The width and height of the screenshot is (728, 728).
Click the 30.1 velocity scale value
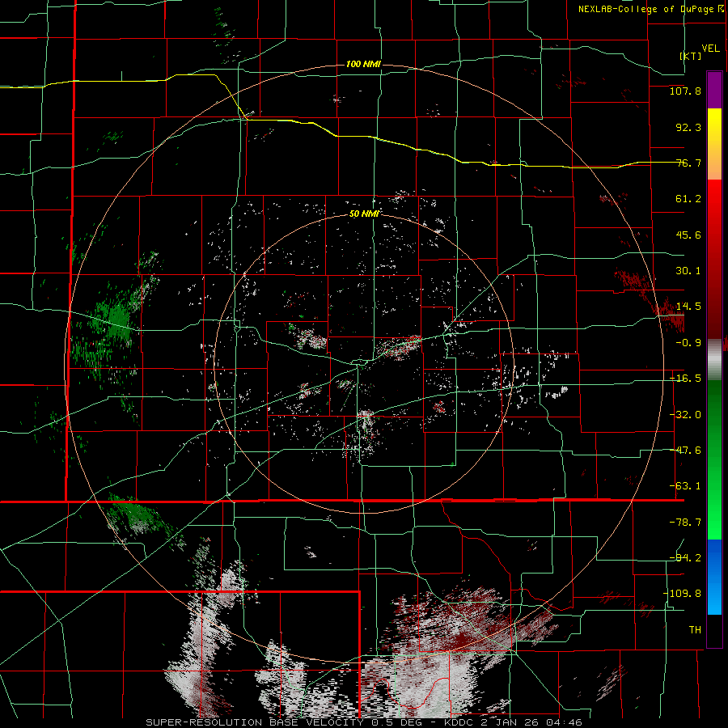[x=688, y=271]
